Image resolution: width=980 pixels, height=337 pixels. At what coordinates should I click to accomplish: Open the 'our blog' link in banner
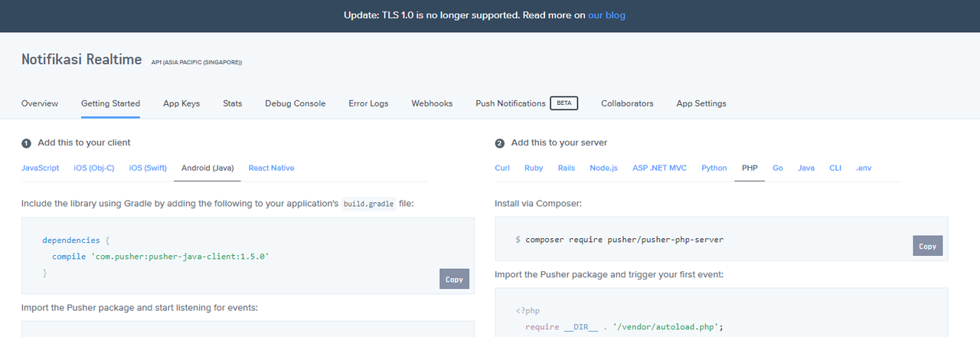coord(606,15)
